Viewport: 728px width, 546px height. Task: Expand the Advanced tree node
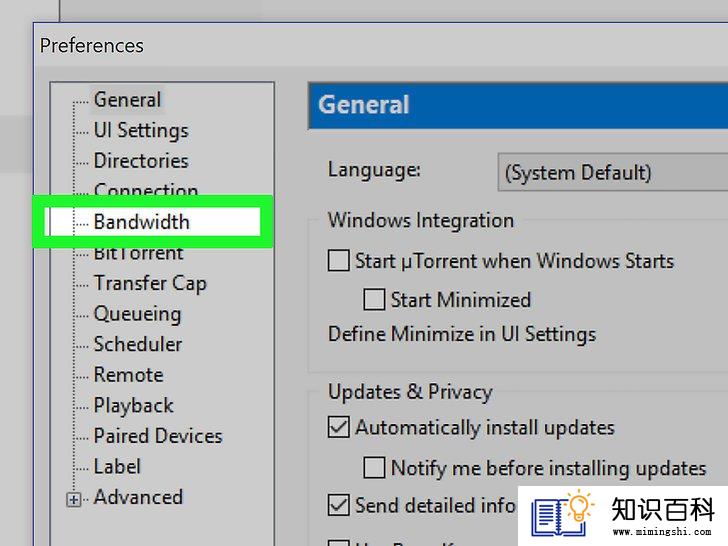(73, 500)
